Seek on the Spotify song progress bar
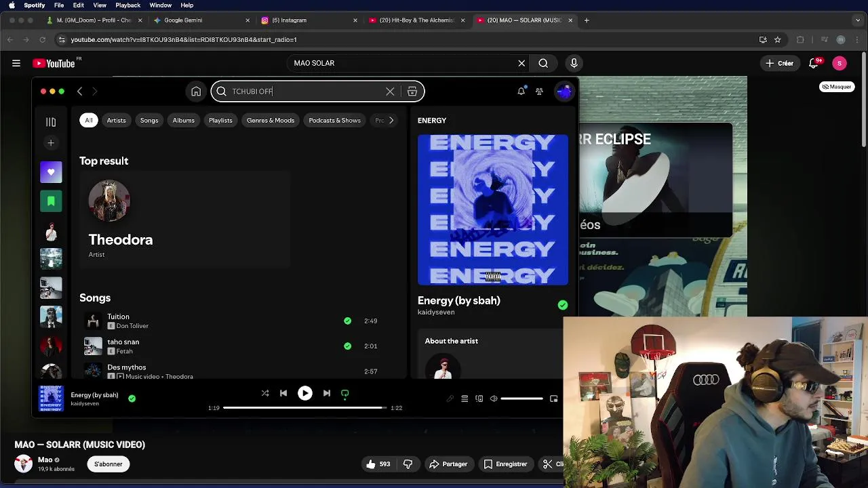The height and width of the screenshot is (488, 868). [x=304, y=408]
